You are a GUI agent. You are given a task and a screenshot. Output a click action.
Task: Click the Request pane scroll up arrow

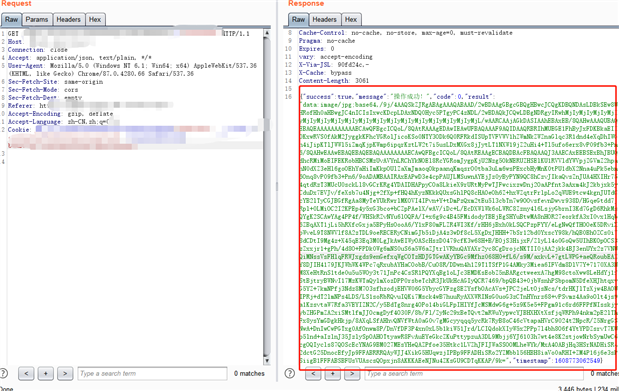(267, 33)
